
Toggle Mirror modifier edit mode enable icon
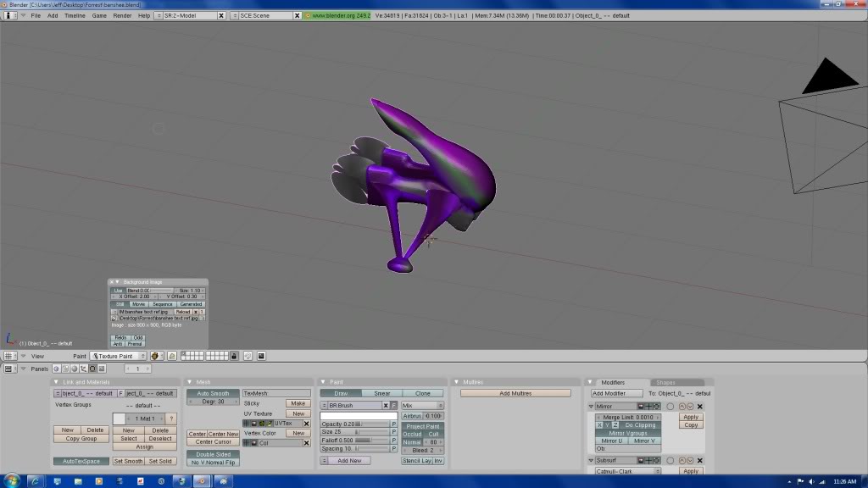pyautogui.click(x=657, y=406)
